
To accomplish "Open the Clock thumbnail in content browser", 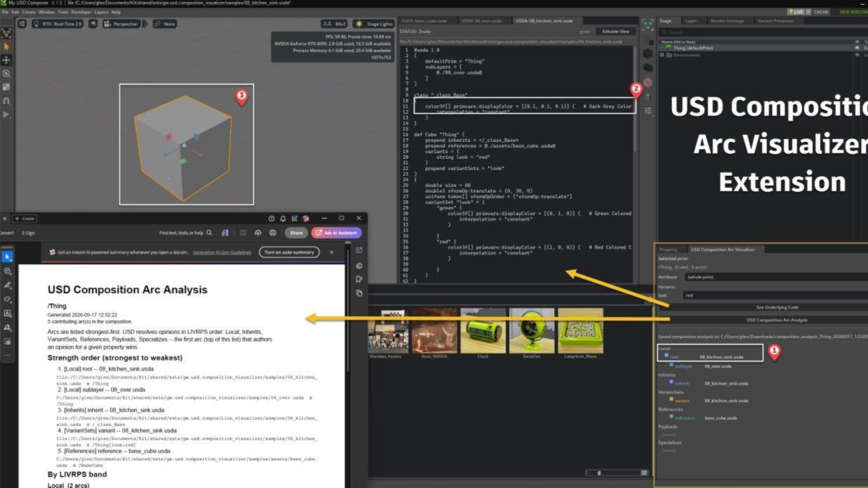I will pos(483,331).
